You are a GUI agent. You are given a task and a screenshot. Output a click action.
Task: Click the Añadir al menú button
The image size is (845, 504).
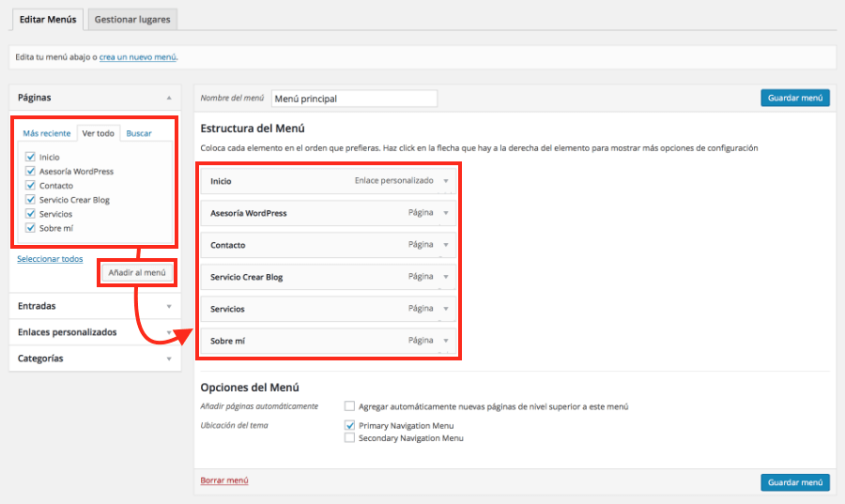point(137,273)
